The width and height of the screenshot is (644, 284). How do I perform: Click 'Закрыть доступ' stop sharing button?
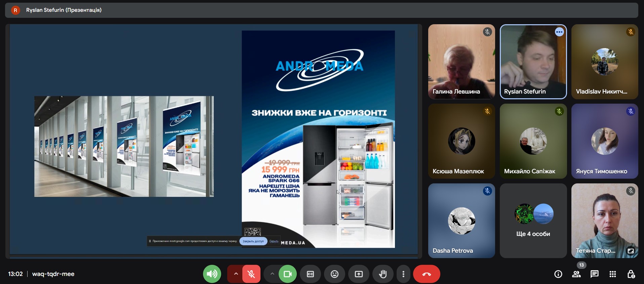[x=253, y=241]
